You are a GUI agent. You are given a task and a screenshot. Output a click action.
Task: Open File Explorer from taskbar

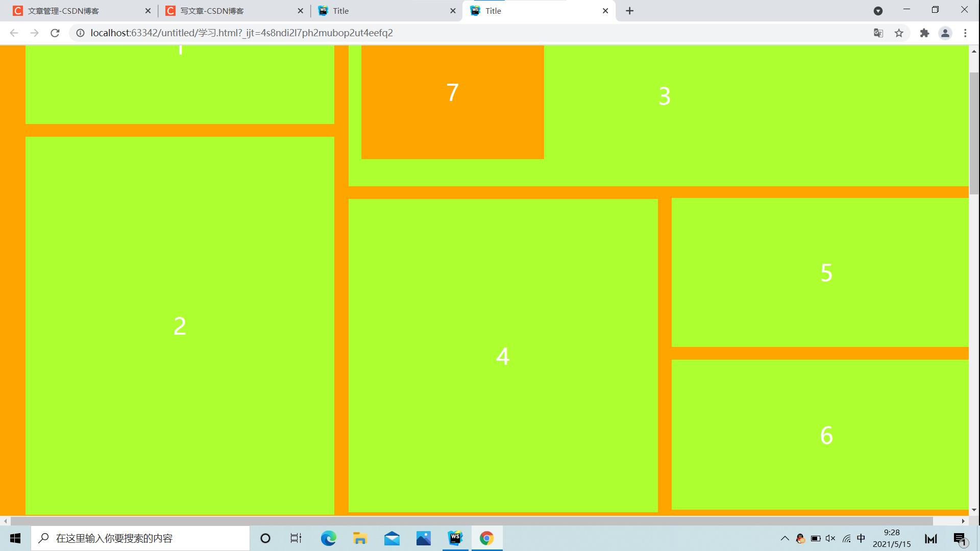tap(360, 538)
